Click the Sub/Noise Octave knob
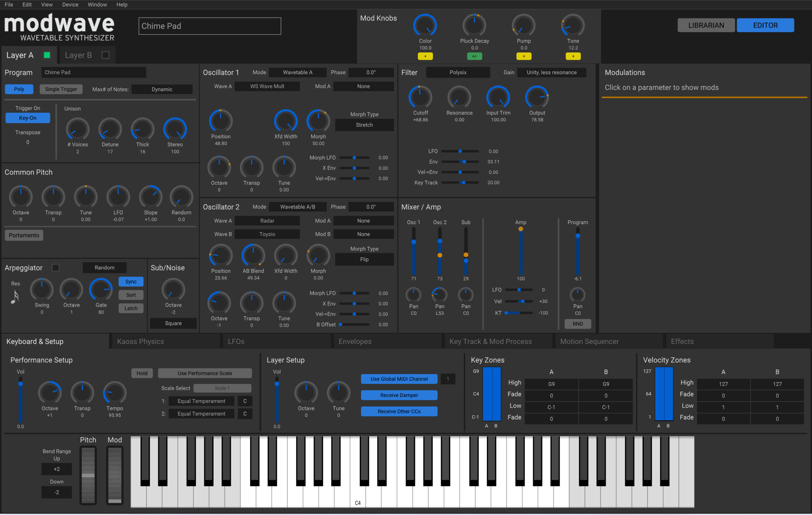 coord(173,290)
